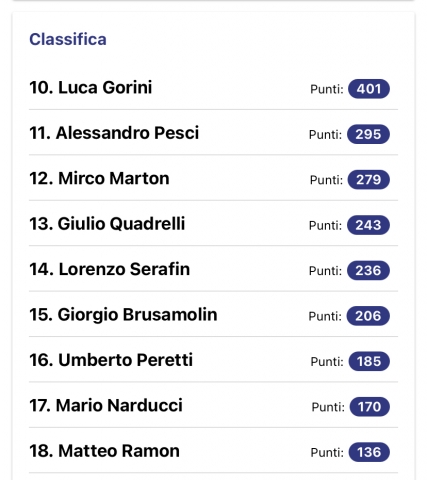427x480 pixels.
Task: Click the 295 points badge
Action: [x=368, y=134]
